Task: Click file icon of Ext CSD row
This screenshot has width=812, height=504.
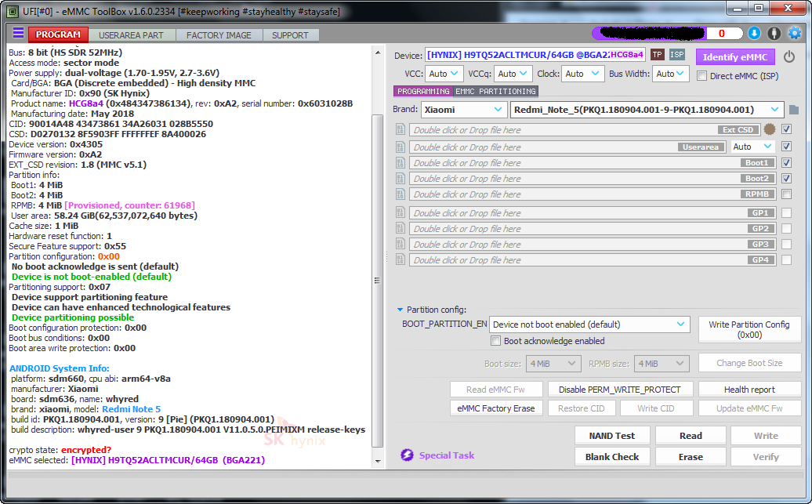Action: click(x=401, y=129)
